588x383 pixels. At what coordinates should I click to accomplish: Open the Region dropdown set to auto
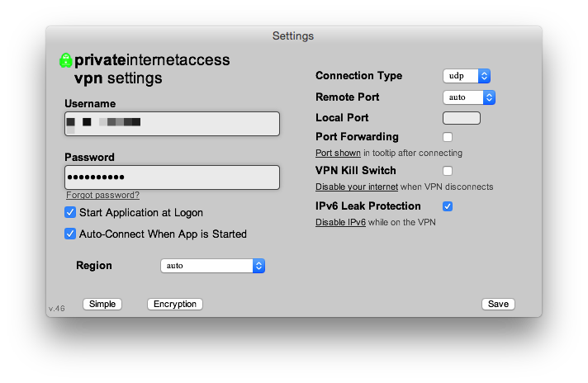[x=212, y=266]
